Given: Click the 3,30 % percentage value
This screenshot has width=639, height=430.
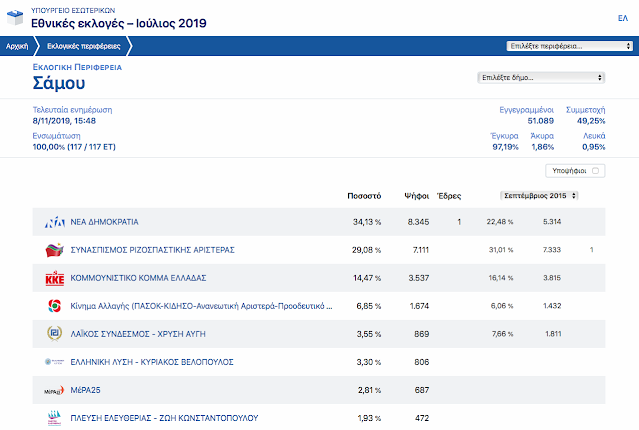Looking at the screenshot, I should coord(368,362).
